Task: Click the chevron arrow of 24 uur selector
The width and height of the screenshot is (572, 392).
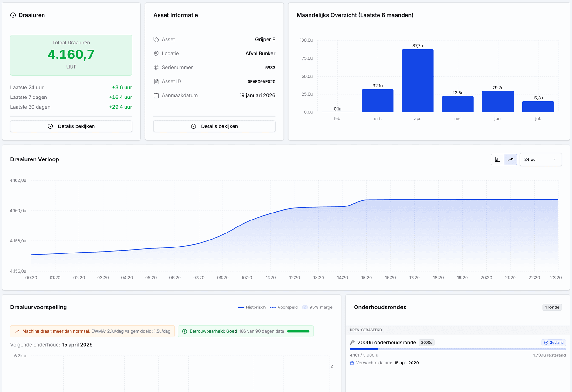Action: point(555,159)
